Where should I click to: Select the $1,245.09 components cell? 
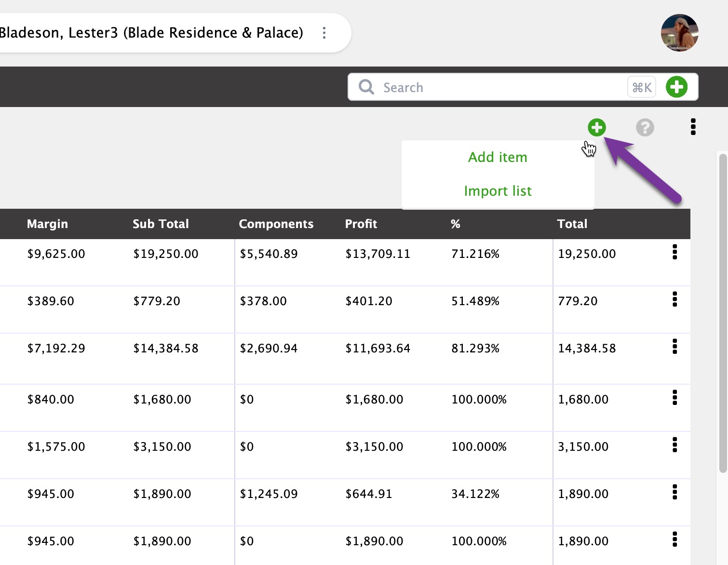tap(269, 494)
